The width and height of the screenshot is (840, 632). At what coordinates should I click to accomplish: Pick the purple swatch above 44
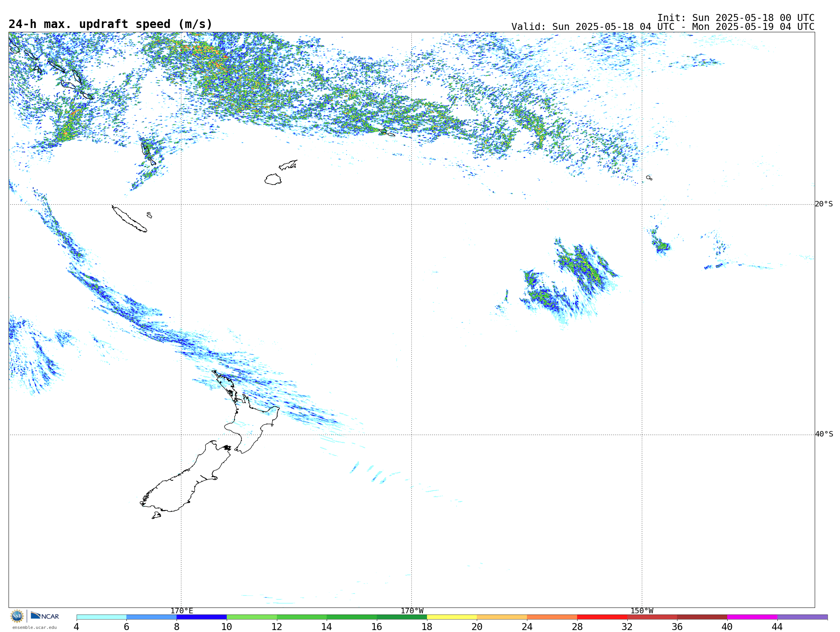point(802,617)
